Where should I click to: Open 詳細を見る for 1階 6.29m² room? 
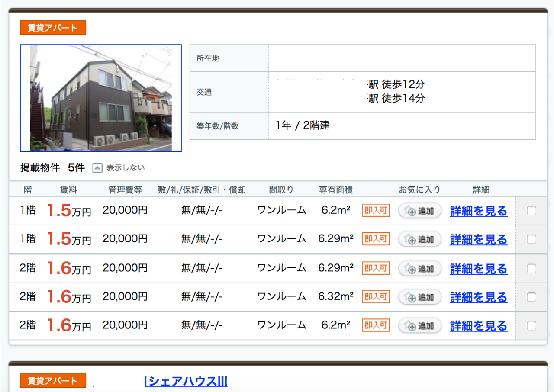tap(479, 239)
